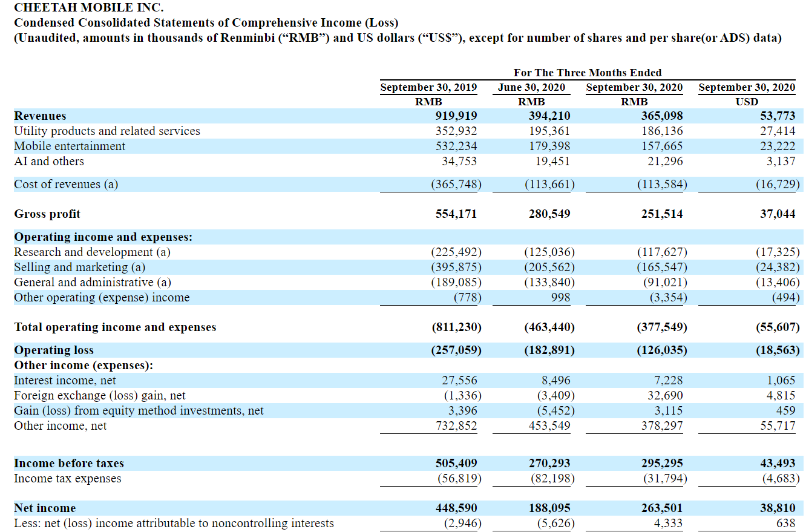
Task: Click Utility products value 186,136
Action: (662, 131)
